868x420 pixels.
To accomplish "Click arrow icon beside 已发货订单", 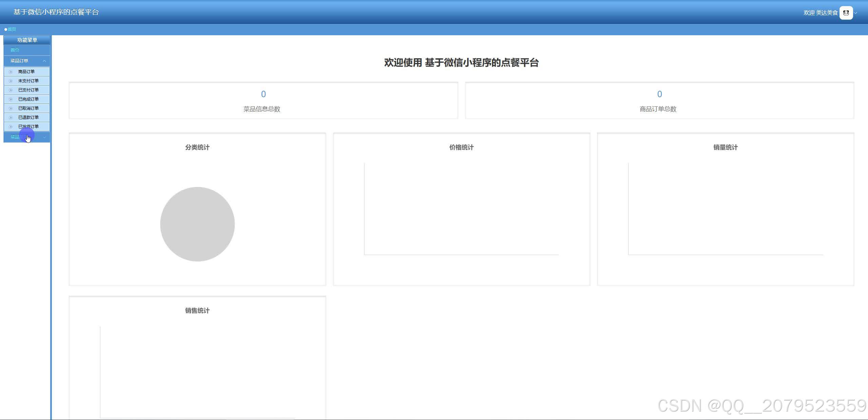I will (11, 127).
